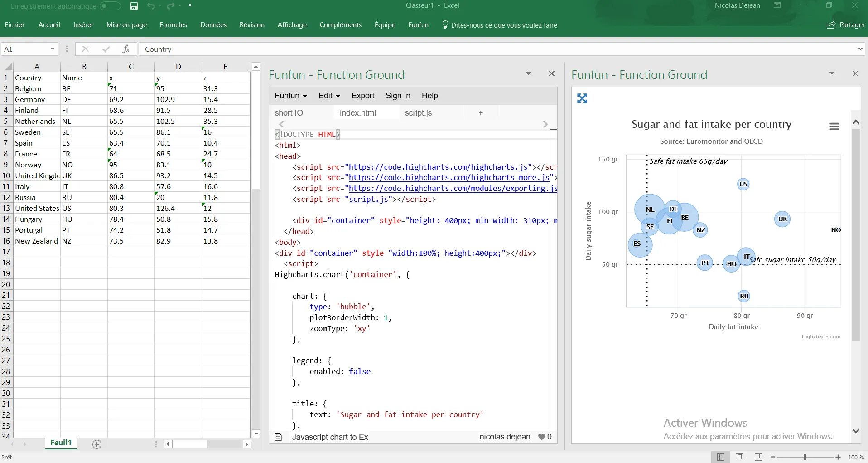The image size is (868, 463).
Task: Click the Undo arrow icon
Action: pos(151,6)
